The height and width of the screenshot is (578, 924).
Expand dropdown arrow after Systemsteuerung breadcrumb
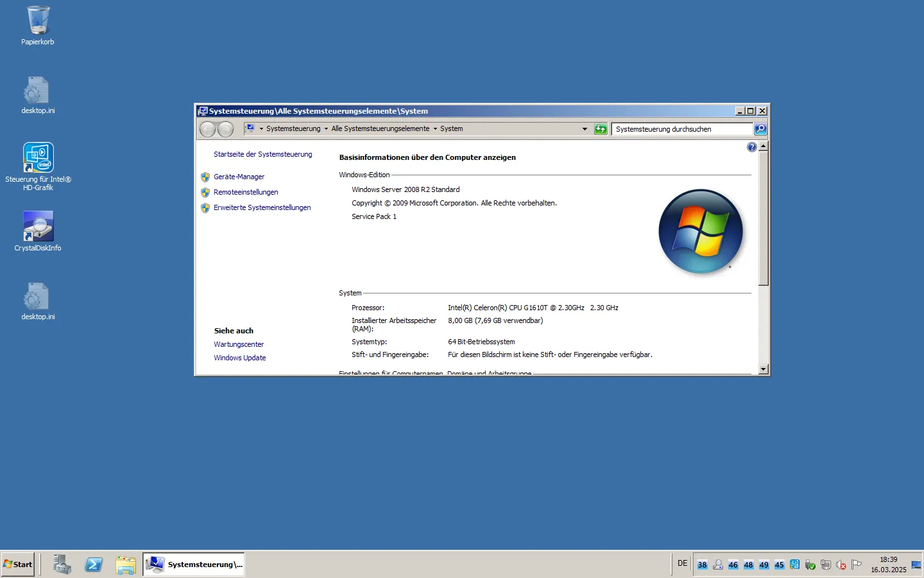(x=326, y=129)
